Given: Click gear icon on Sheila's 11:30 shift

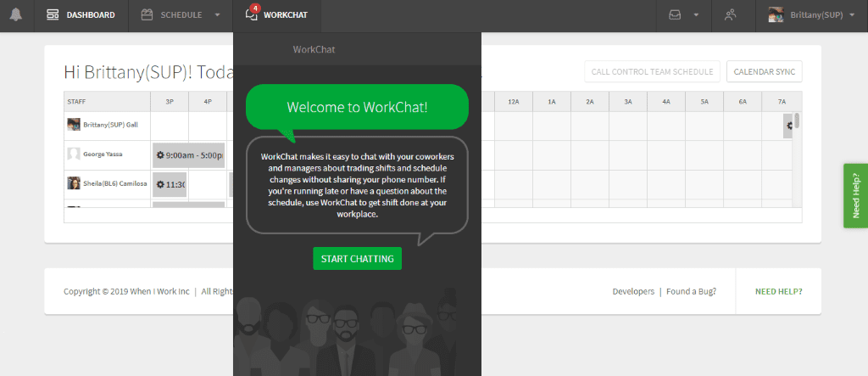Looking at the screenshot, I should (x=160, y=184).
